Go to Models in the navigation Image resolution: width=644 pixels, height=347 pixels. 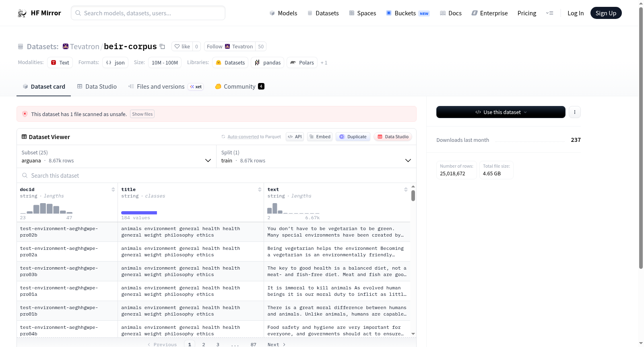coord(283,13)
